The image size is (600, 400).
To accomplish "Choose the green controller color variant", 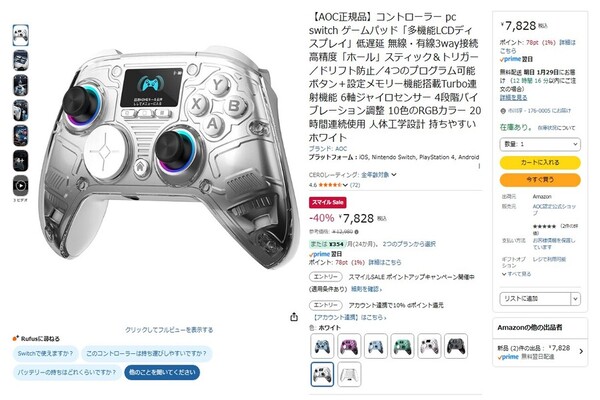I will tap(403, 346).
